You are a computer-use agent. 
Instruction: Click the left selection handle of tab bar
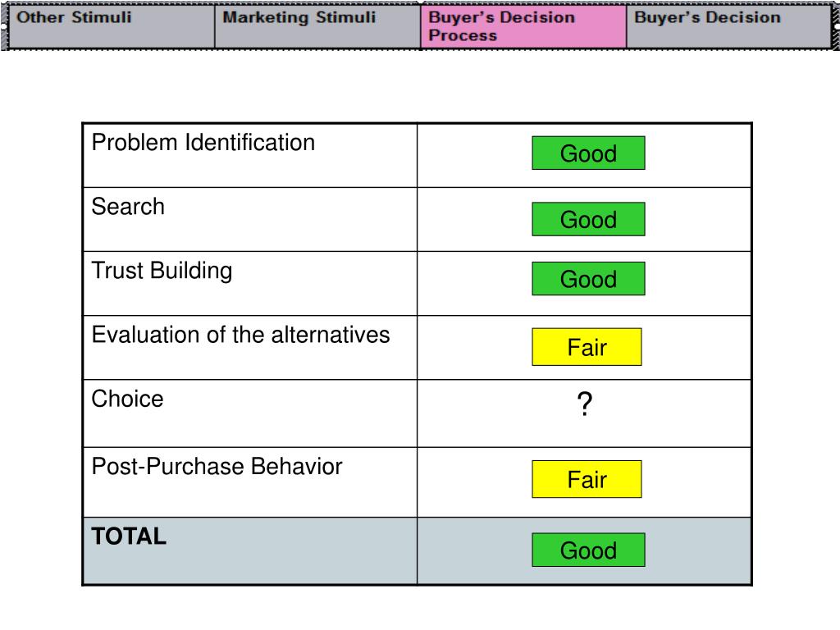[x=3, y=25]
